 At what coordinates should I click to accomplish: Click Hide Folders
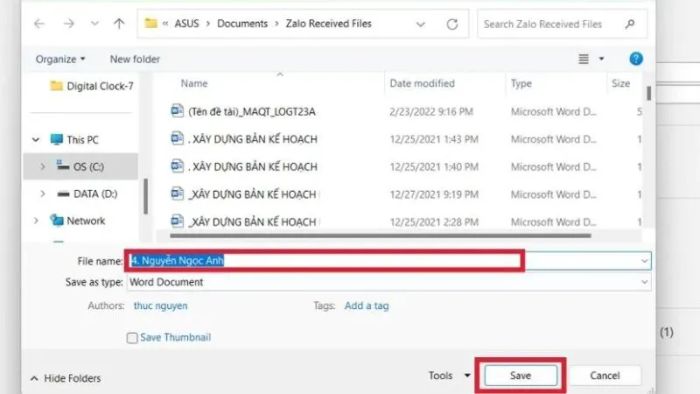click(66, 378)
